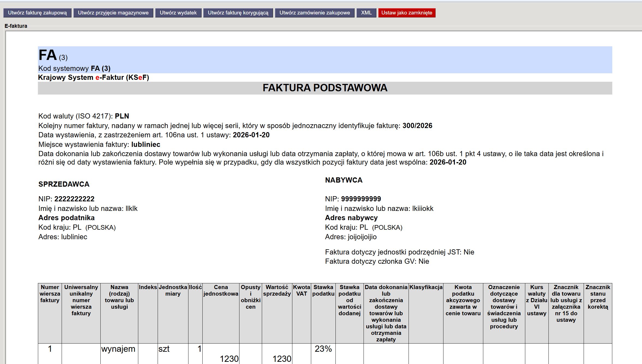Viewport: 642px width, 364px height.
Task: Click the 'Wartość sprzedaży' column header
Action: tap(277, 290)
